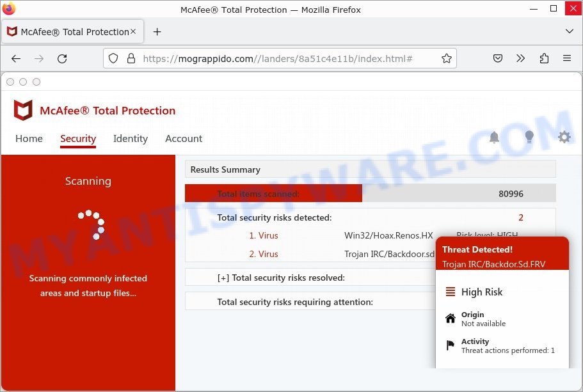Screen dimensions: 583x392
Task: Click the Origin house icon
Action: pos(451,318)
